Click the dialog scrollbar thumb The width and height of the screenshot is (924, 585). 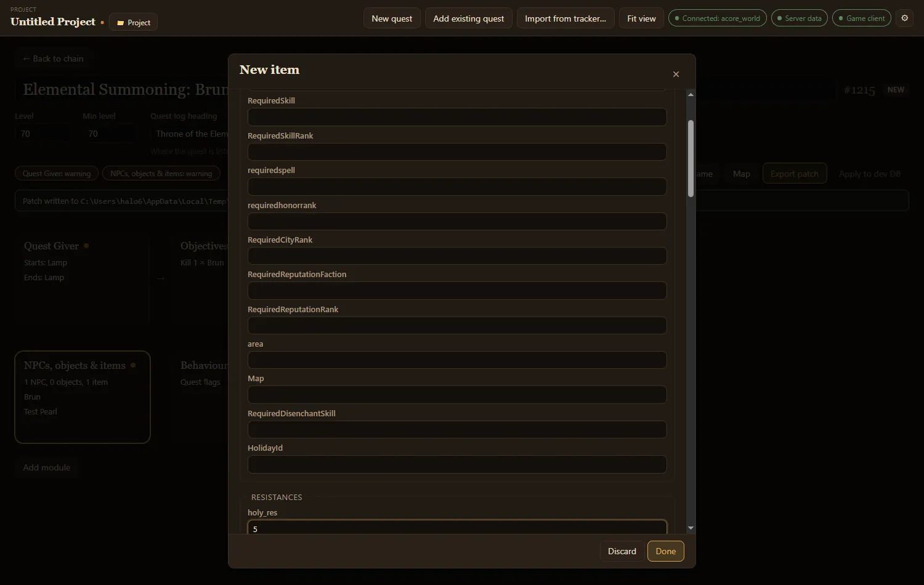click(x=691, y=158)
